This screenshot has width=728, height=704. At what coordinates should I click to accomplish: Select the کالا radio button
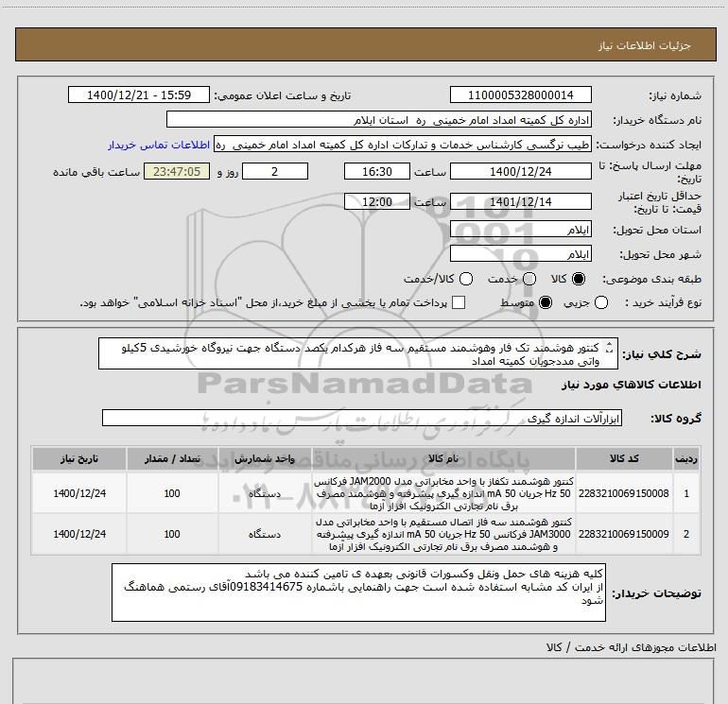pyautogui.click(x=579, y=279)
